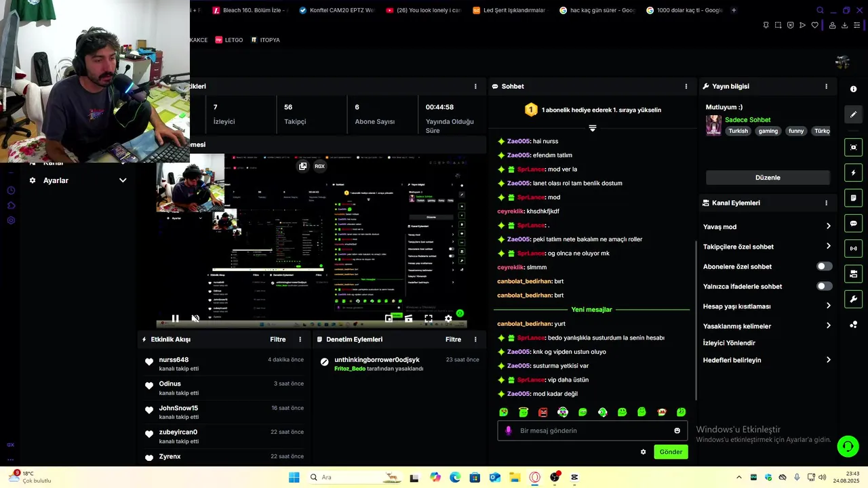Open the wrench tools sidebar icon
The height and width of the screenshot is (488, 868).
click(853, 299)
